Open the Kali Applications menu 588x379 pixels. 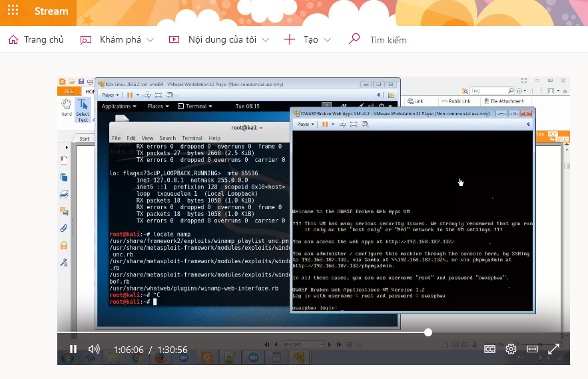(119, 106)
